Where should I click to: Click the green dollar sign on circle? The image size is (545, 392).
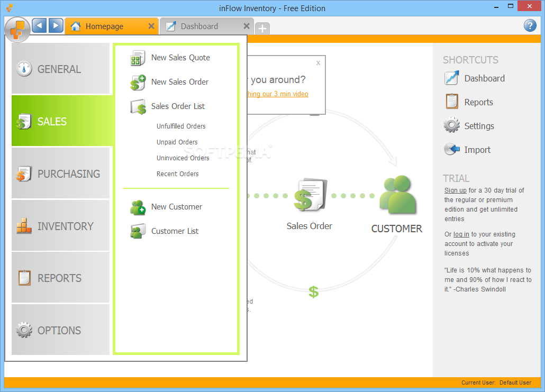coord(314,292)
